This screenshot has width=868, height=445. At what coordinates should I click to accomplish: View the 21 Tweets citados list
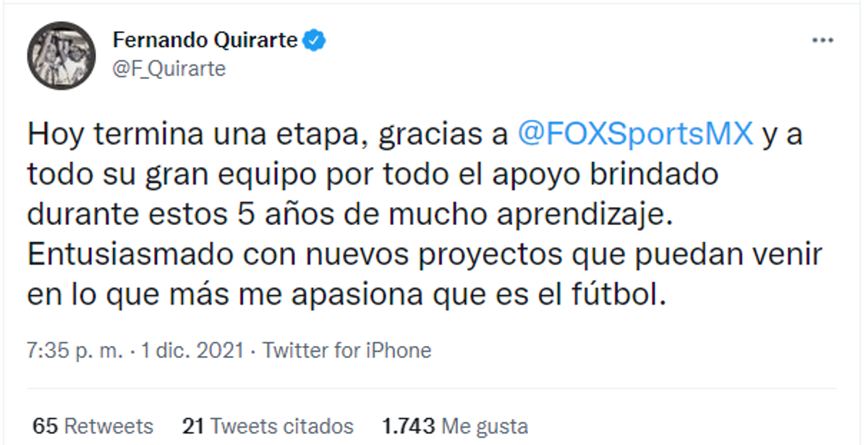[x=268, y=426]
